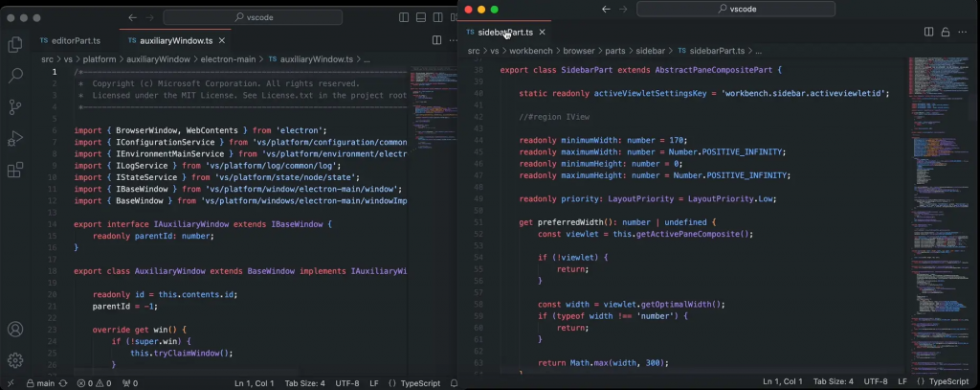Open Run and Debug view
Viewport: 980px width, 390px height.
coord(15,138)
